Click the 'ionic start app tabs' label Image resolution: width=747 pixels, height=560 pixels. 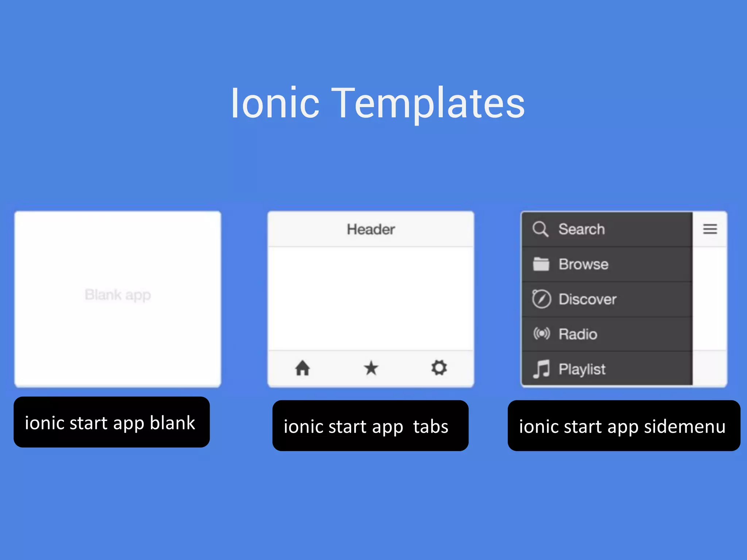tap(370, 426)
